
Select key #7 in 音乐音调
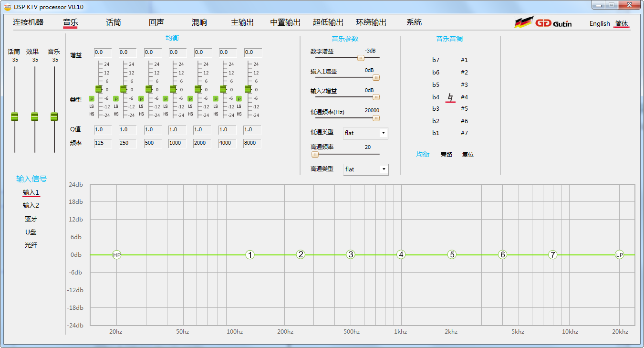point(464,133)
